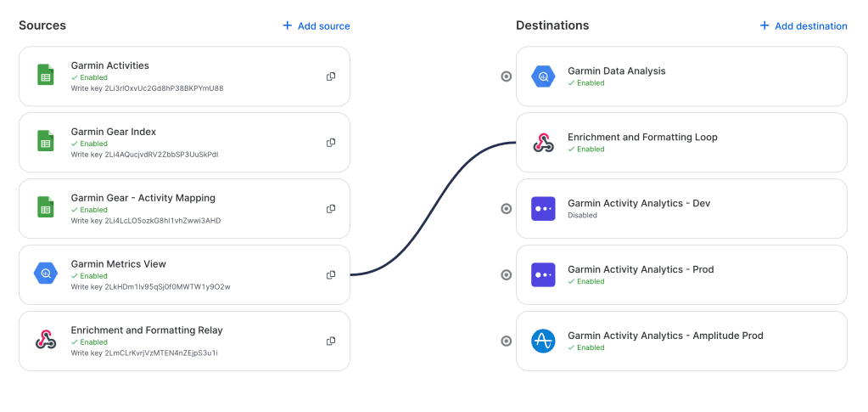This screenshot has height=412, width=868.
Task: Open Garmin Activity Analytics - Prod destination name
Action: click(640, 269)
